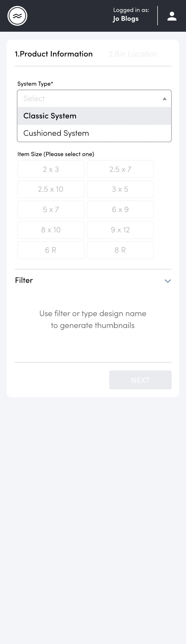
Task: Switch to Product Information tab
Action: (54, 54)
